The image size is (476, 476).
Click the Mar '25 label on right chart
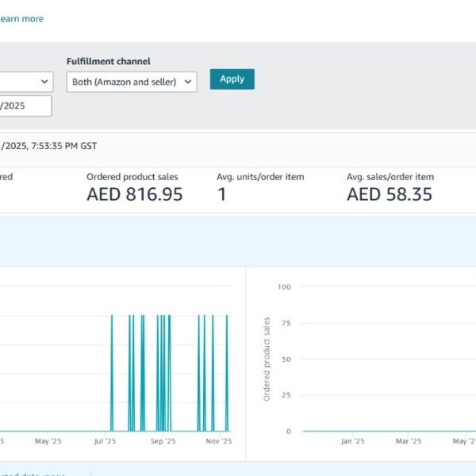pyautogui.click(x=408, y=441)
